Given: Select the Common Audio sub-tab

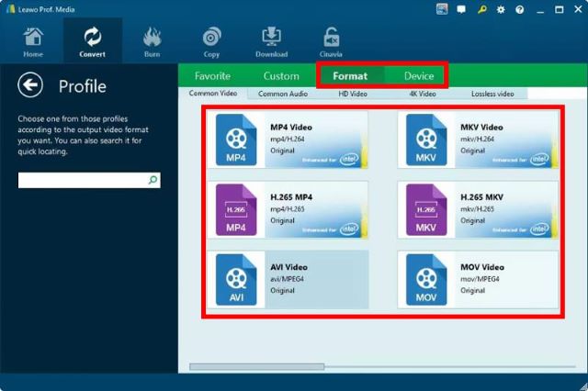Looking at the screenshot, I should [x=283, y=94].
